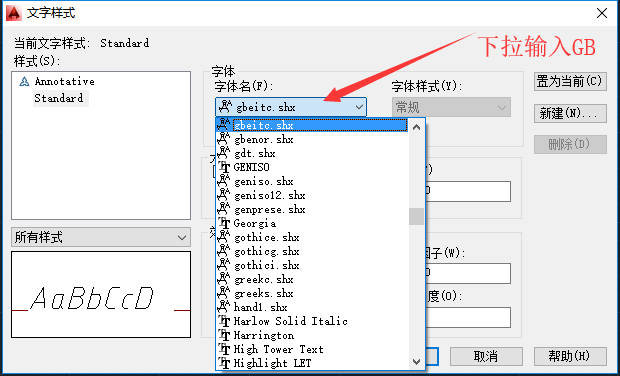620x376 pixels.
Task: Open the 字体样式 常规 dropdown
Action: 451,107
